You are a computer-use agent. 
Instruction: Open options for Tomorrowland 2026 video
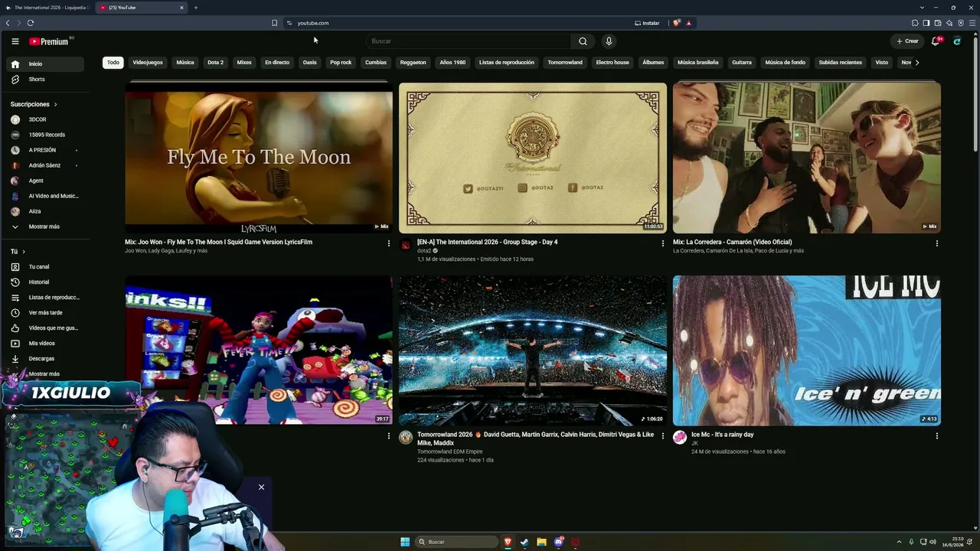(663, 436)
